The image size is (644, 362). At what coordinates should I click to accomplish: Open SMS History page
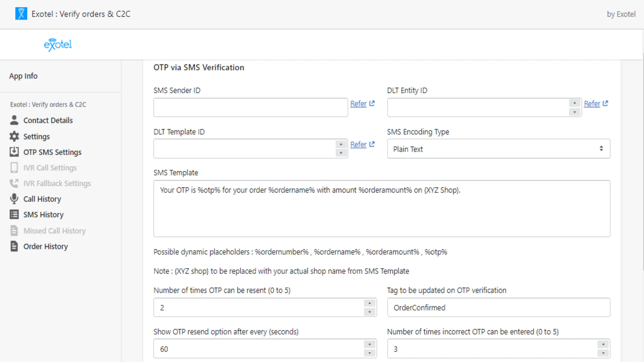pos(43,214)
